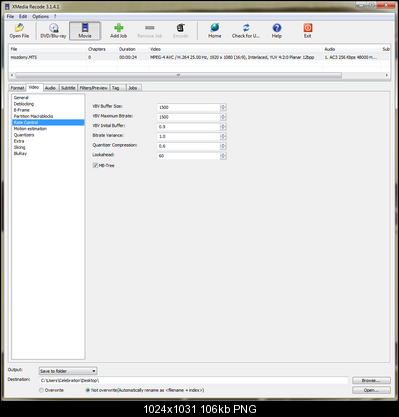
Task: Click the VBV Buffer Size spinner arrows
Action: pyautogui.click(x=223, y=107)
